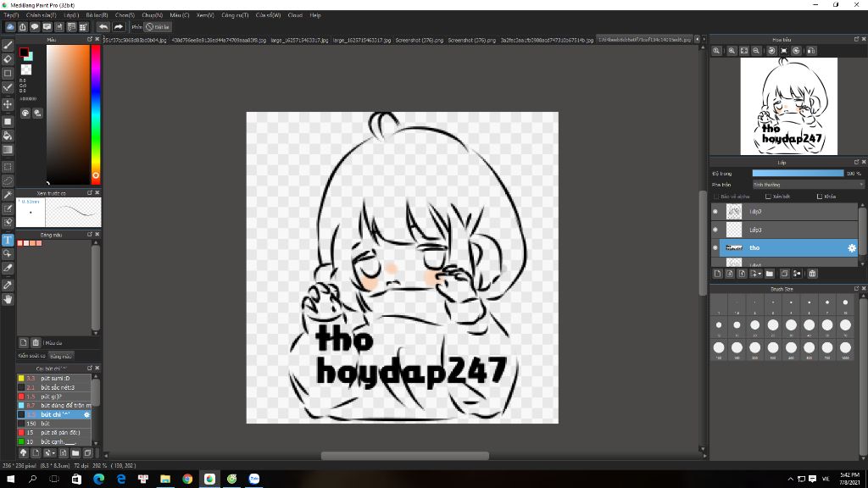Open the Bộ lọc(R) menu
The height and width of the screenshot is (488, 868).
coord(97,15)
